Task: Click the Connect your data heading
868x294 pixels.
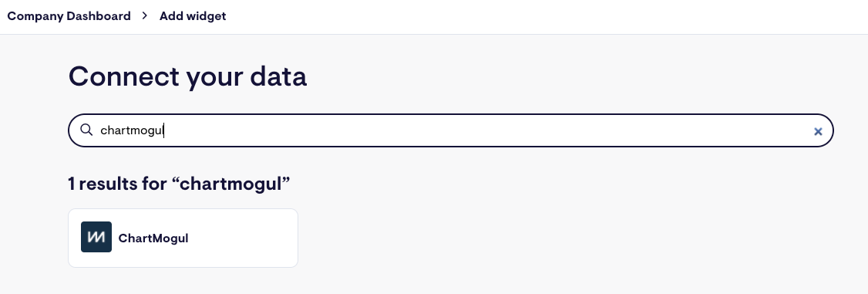Action: point(187,76)
